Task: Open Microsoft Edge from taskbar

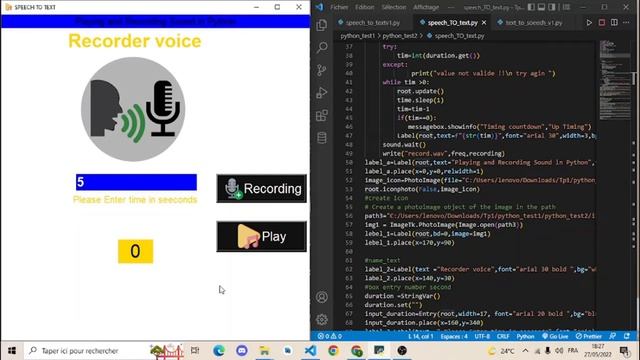Action: coord(219,351)
